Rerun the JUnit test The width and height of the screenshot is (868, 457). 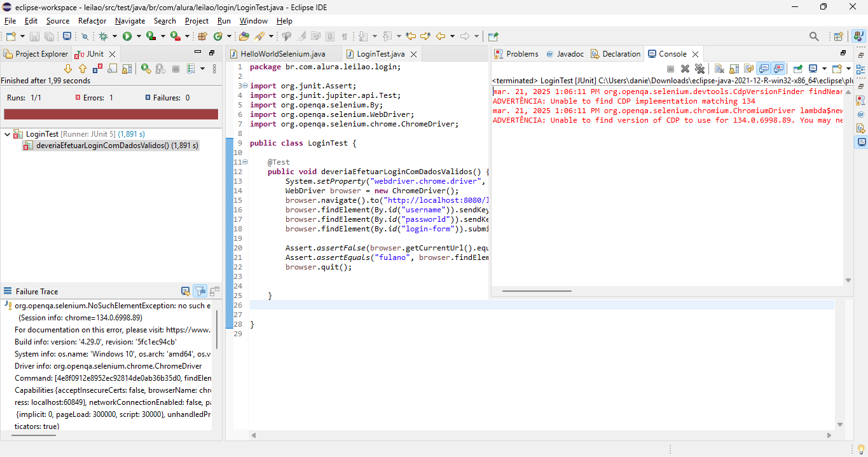(146, 69)
